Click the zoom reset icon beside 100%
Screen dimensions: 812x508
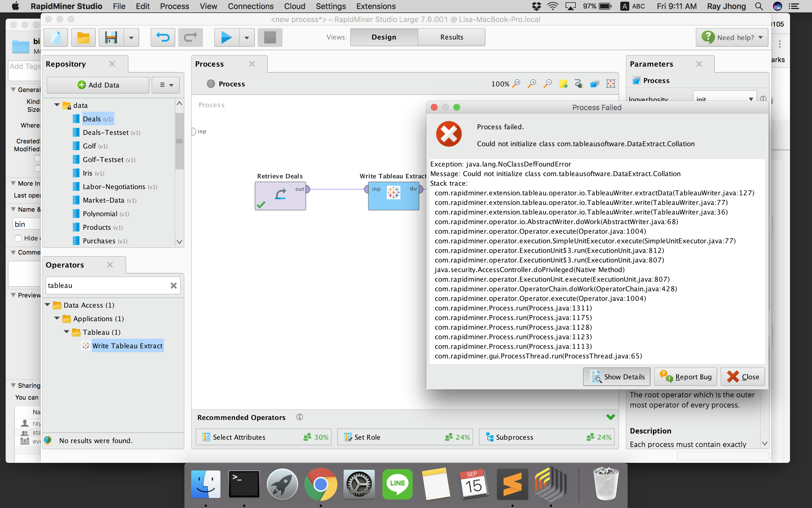pos(517,83)
